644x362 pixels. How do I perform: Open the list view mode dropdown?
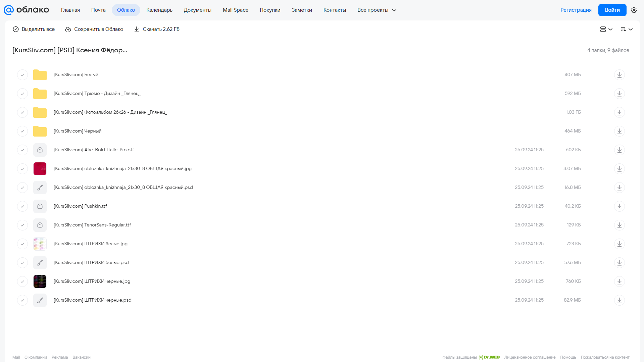[x=606, y=29]
